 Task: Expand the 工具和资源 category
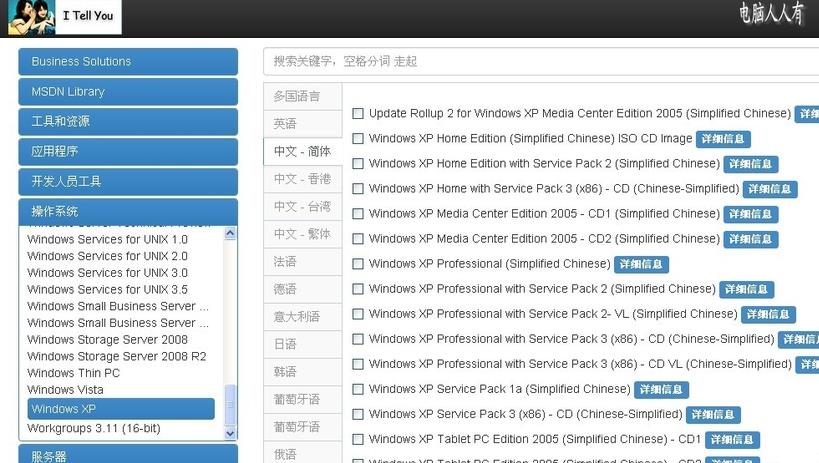128,122
